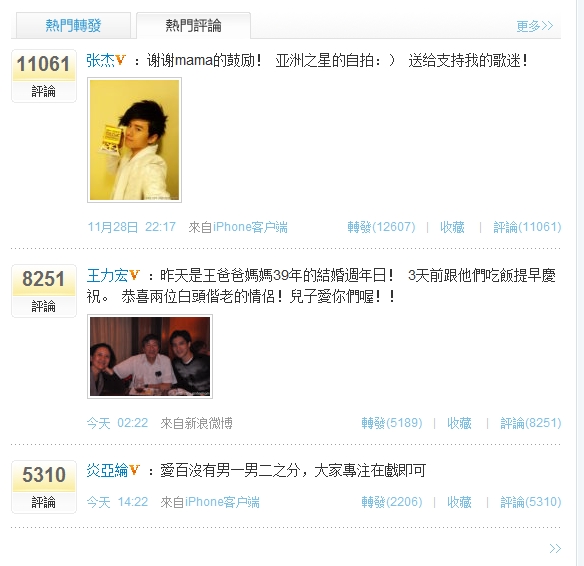Click 轉發(12607) on 张杰's post
This screenshot has width=584, height=566.
381,227
